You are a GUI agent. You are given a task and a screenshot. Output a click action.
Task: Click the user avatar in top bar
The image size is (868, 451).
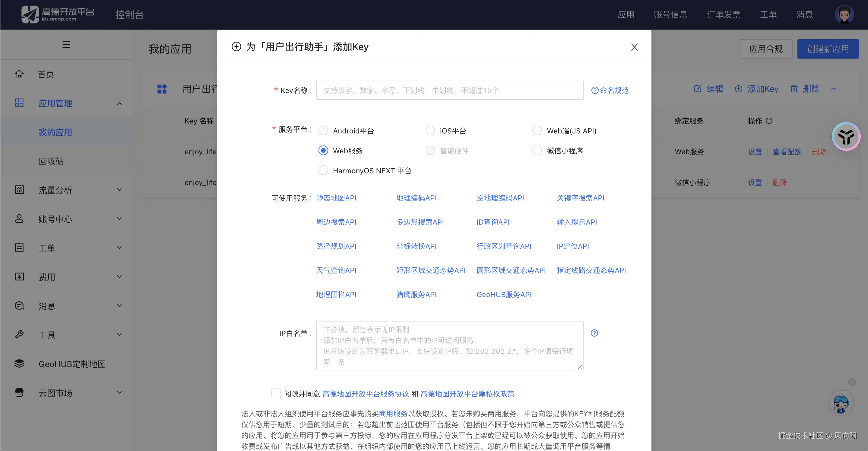click(x=844, y=14)
